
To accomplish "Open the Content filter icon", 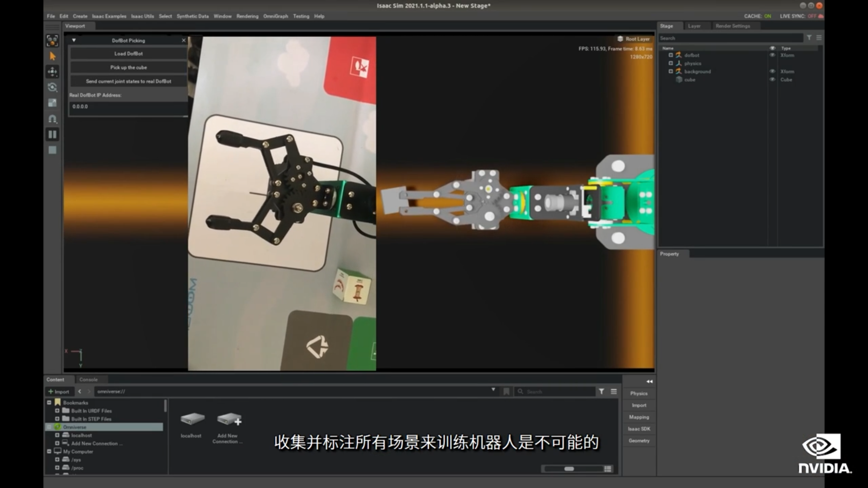I will (601, 392).
